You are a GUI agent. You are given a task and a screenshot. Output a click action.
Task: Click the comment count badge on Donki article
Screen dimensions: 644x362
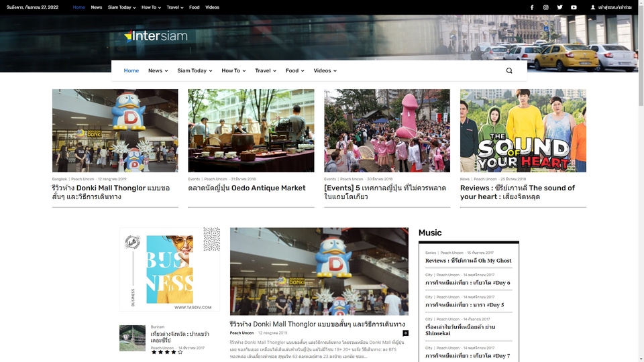pos(405,333)
